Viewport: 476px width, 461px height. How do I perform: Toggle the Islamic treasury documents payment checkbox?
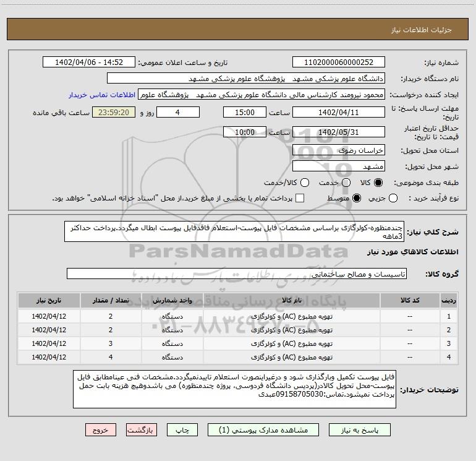tap(300, 198)
